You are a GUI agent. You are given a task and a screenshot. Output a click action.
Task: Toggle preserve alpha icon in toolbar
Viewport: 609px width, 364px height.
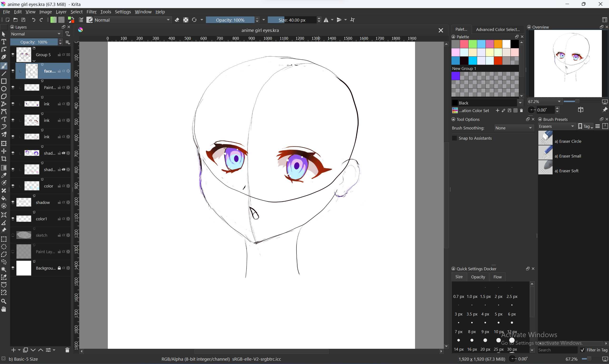(186, 20)
